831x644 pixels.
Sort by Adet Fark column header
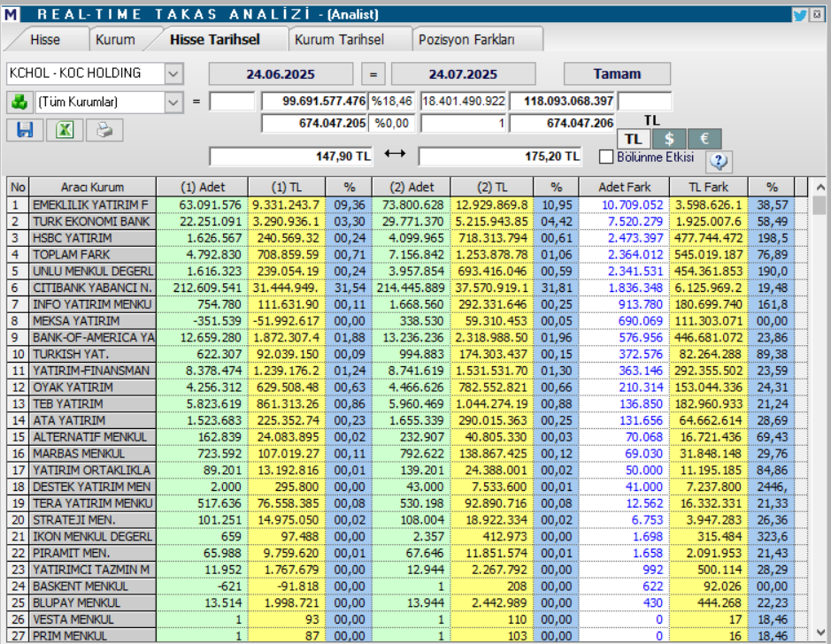point(624,187)
